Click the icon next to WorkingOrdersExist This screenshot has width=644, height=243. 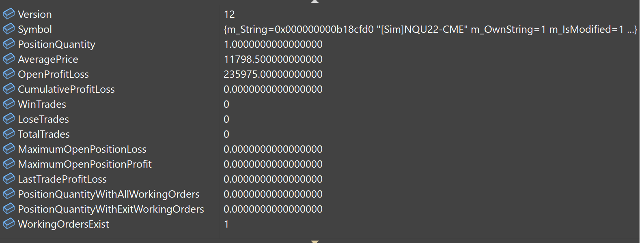[x=9, y=224]
